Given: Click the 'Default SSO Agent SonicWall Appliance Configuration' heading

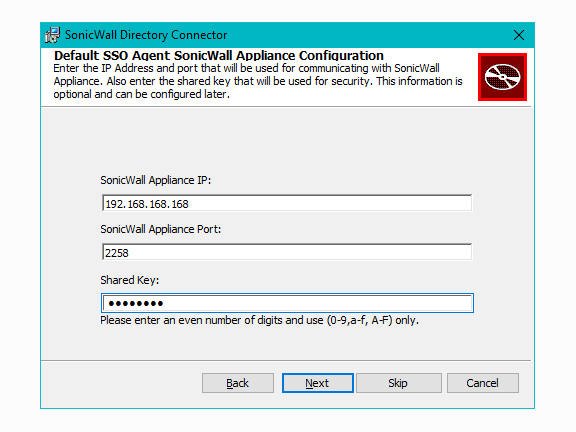Looking at the screenshot, I should click(219, 55).
